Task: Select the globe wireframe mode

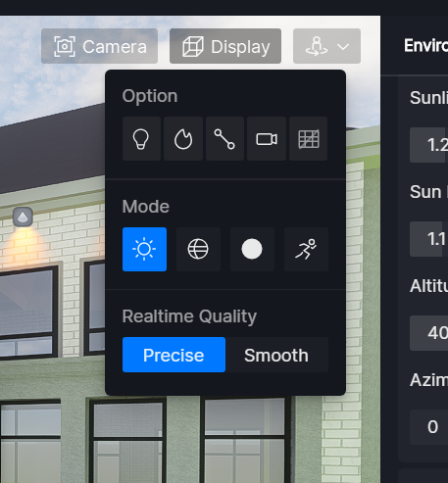Action: click(198, 249)
